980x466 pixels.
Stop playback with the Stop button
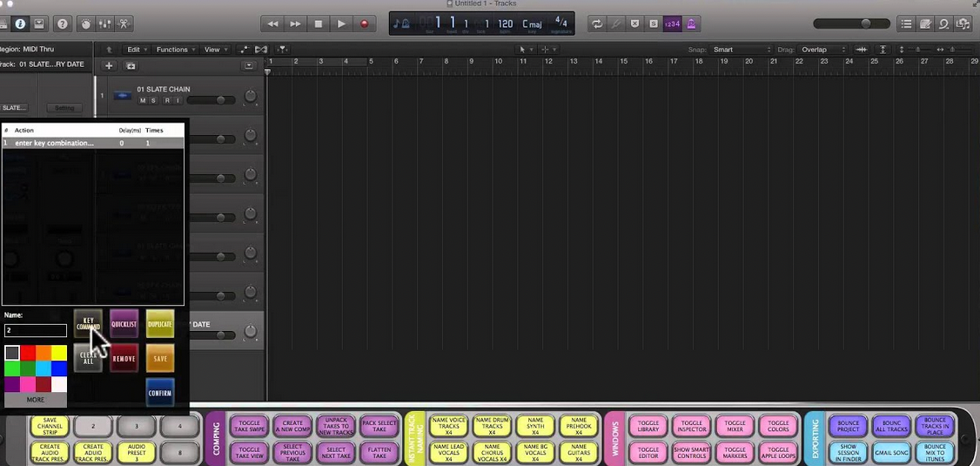point(319,24)
